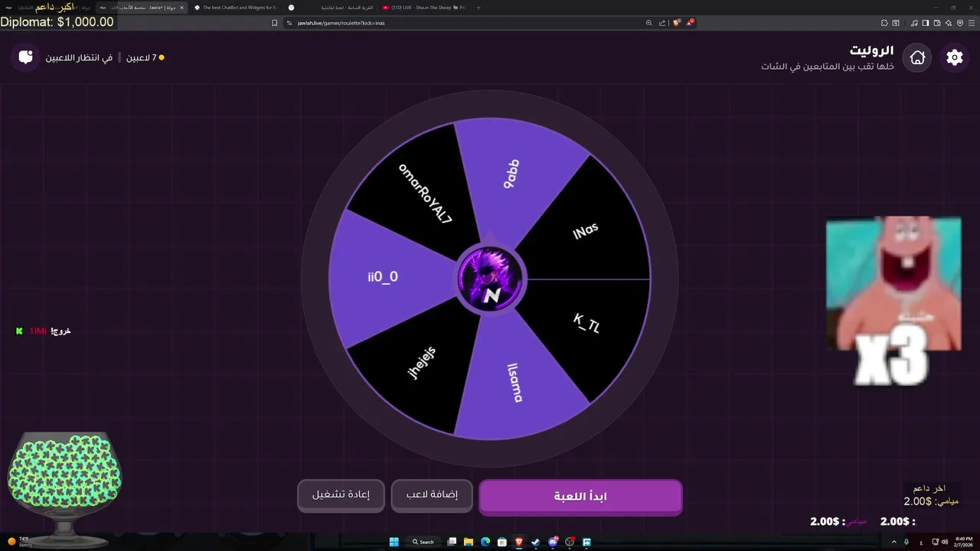980x551 pixels.
Task: Open the media control music note icon
Action: pyautogui.click(x=914, y=23)
